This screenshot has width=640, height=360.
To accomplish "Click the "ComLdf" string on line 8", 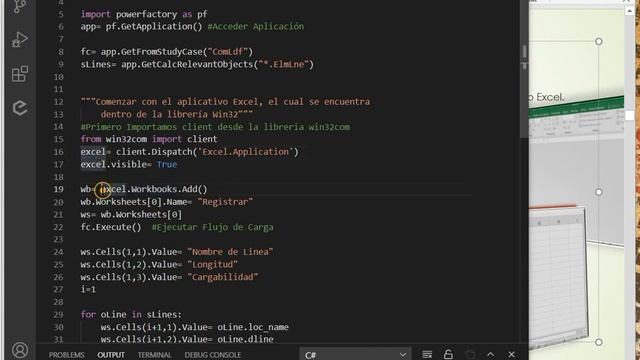I will [228, 52].
